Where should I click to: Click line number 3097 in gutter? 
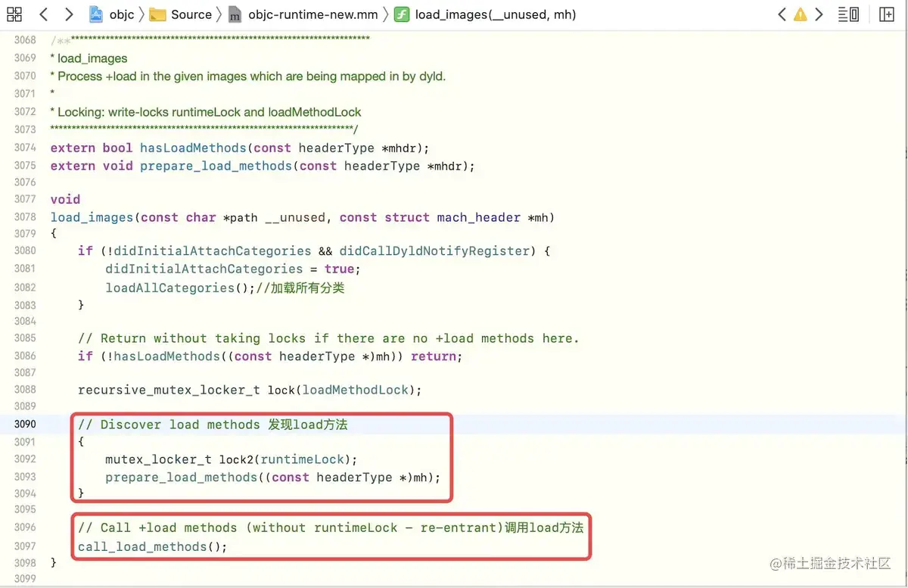tap(25, 546)
